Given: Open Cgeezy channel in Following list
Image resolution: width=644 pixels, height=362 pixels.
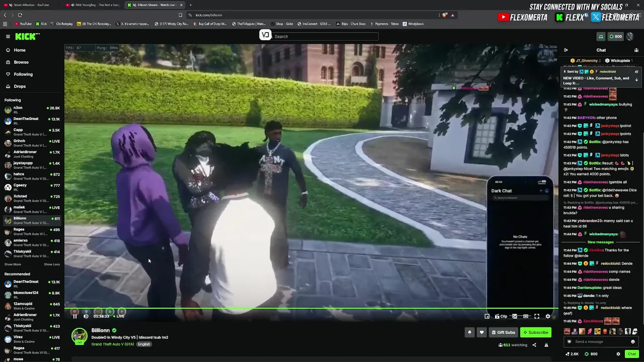Looking at the screenshot, I should (32, 187).
